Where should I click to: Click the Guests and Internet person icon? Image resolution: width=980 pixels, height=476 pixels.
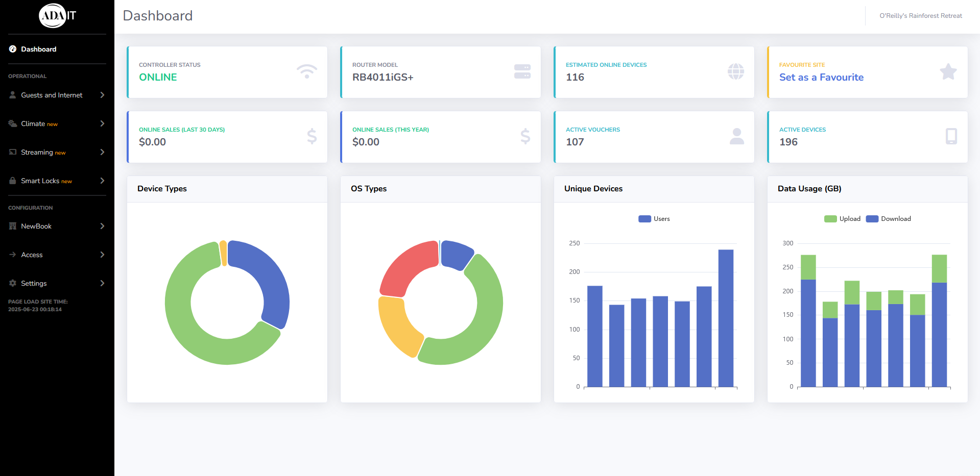[13, 95]
